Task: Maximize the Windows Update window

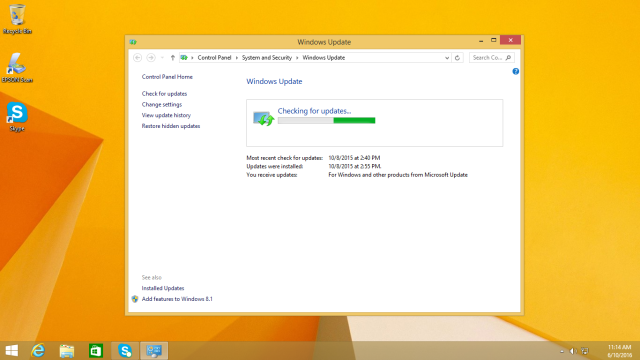Action: 493,40
